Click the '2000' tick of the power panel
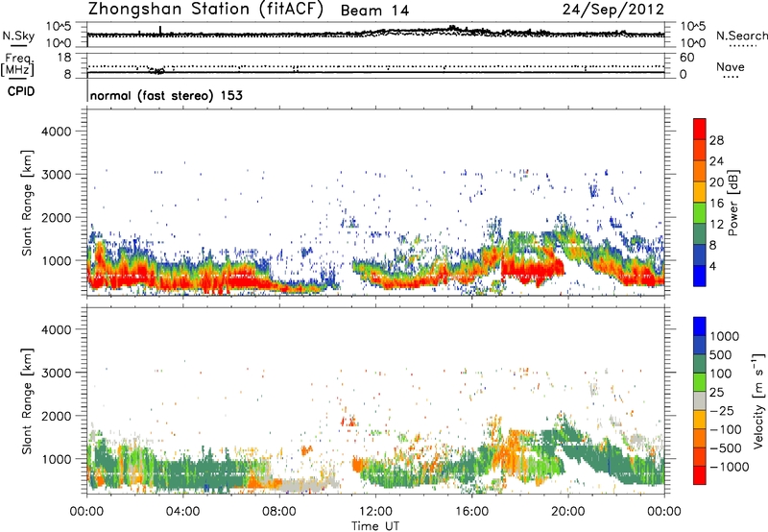 (x=56, y=217)
